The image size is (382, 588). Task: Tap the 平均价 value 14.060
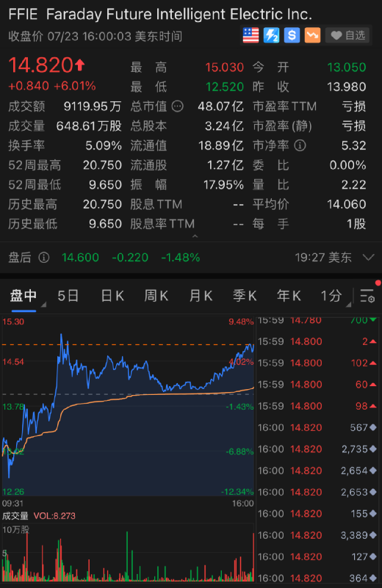tap(346, 204)
